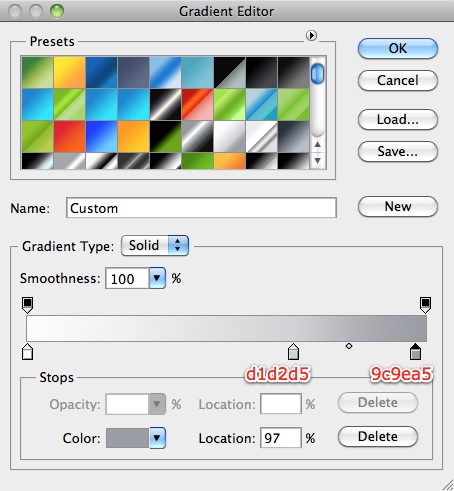Open the stop Color dropdown arrow
The width and height of the screenshot is (454, 491).
point(157,438)
